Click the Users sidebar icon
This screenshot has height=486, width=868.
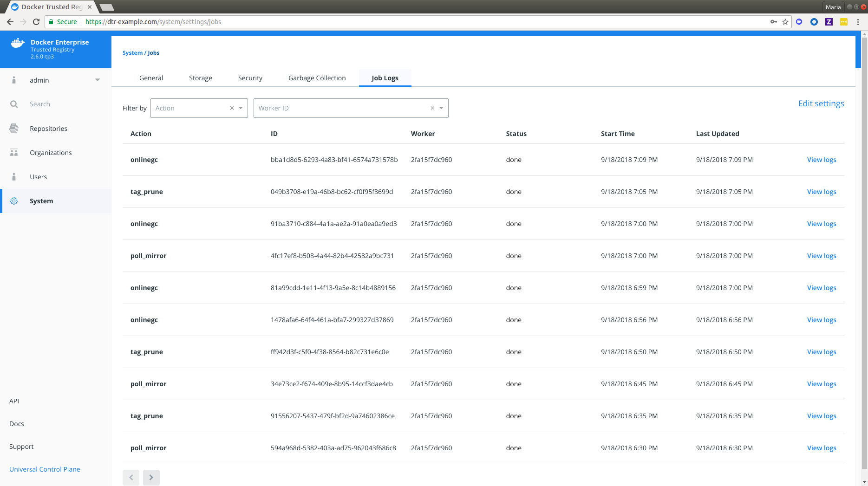(14, 177)
